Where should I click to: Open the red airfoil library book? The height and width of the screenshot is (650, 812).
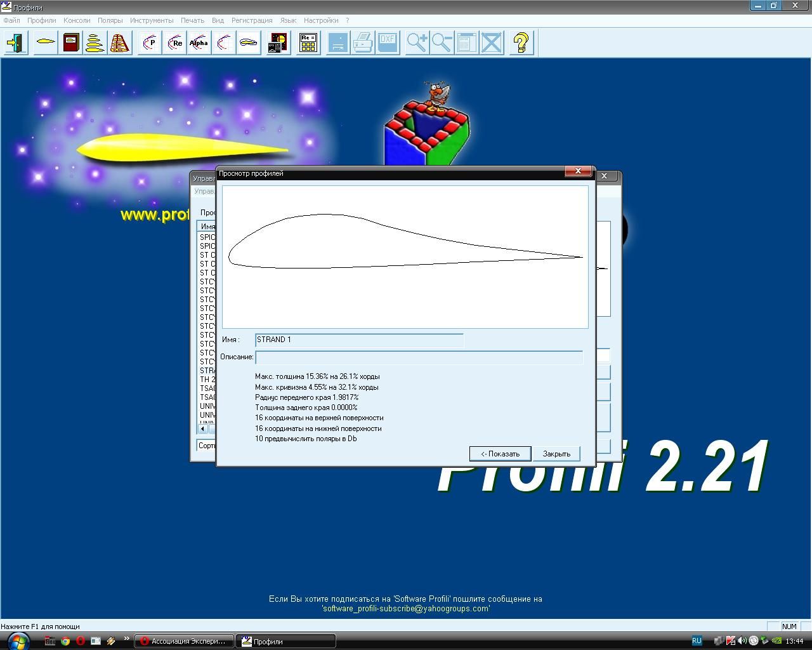[x=71, y=43]
